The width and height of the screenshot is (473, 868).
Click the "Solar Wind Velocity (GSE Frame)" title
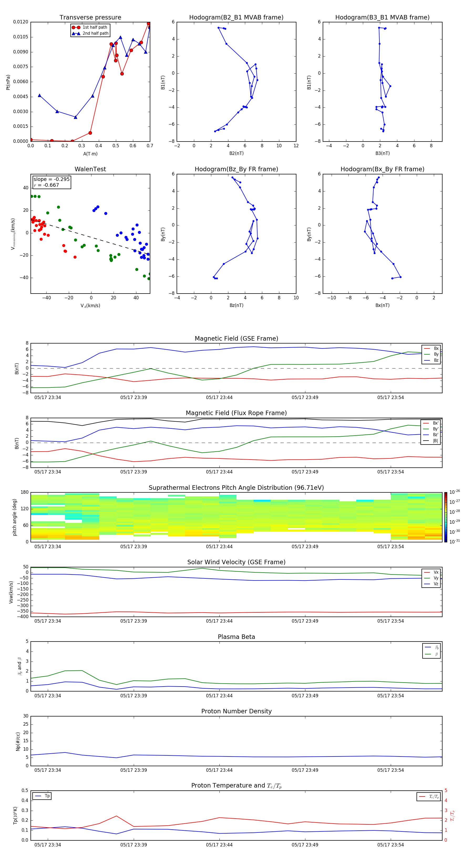tap(236, 562)
